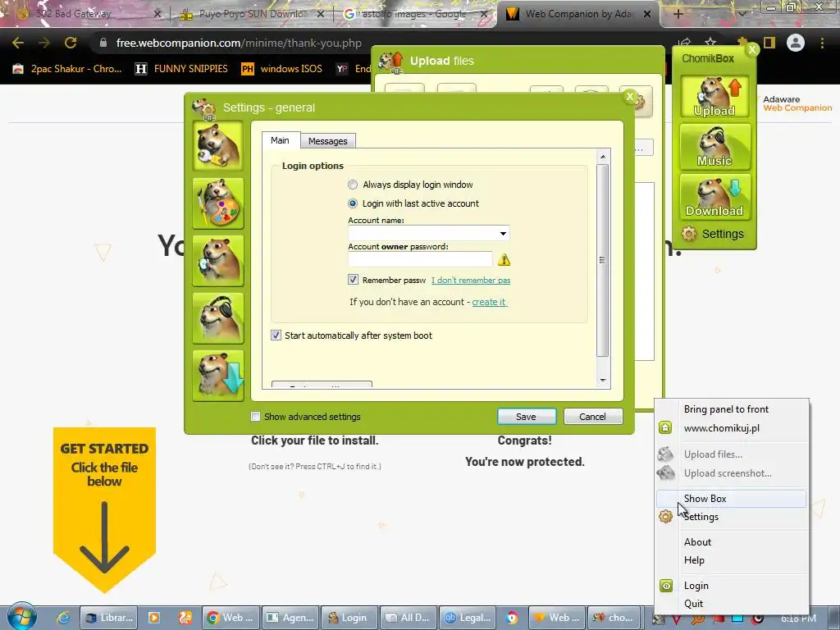The image size is (840, 630).
Task: Click the Windows Start orb
Action: tap(21, 617)
